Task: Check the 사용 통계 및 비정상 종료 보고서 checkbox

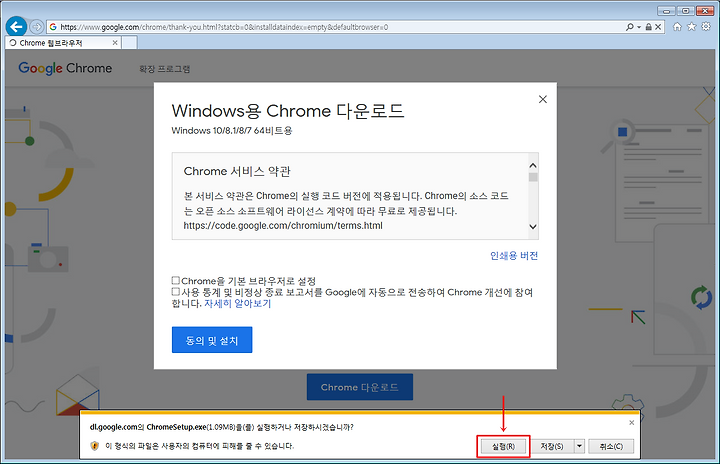Action: click(x=175, y=292)
